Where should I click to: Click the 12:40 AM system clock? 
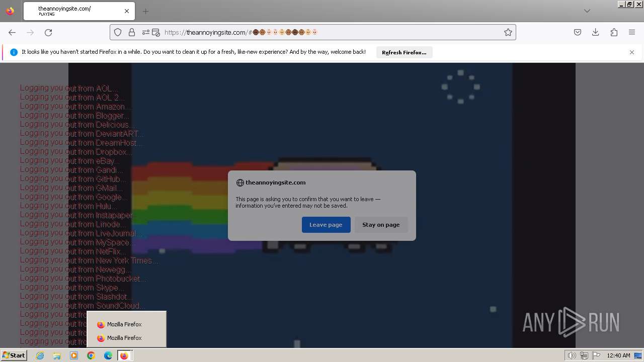point(618,355)
